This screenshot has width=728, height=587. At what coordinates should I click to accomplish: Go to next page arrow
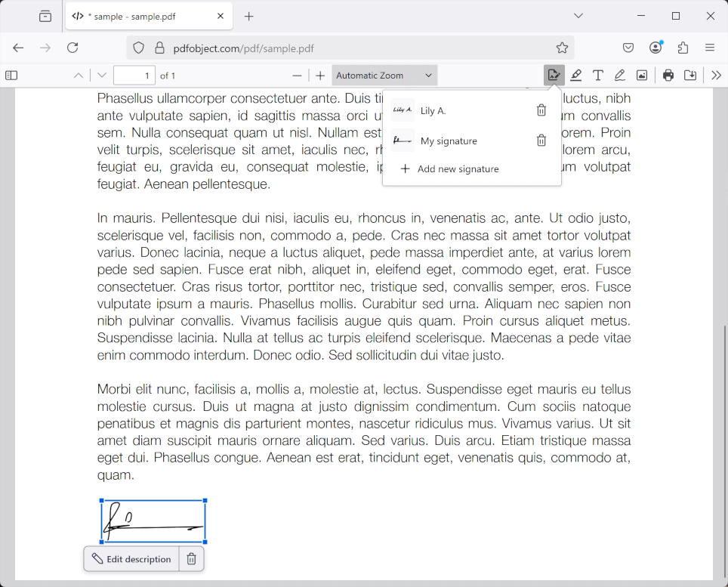point(102,76)
